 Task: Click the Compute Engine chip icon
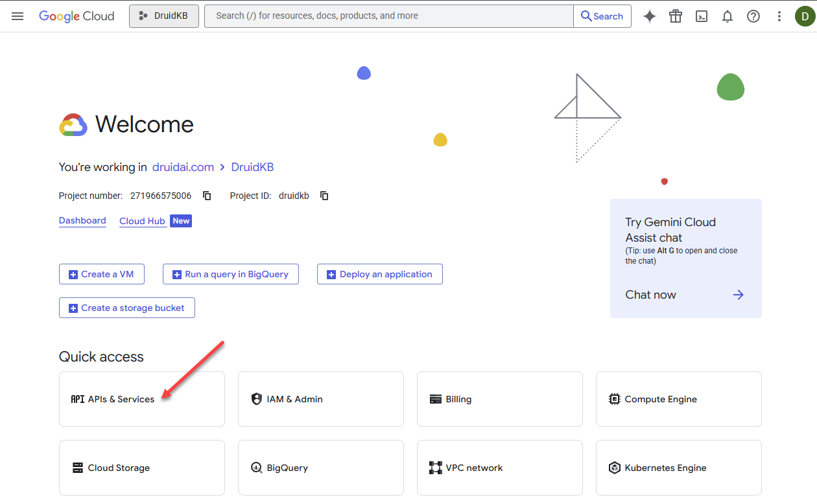pos(615,399)
